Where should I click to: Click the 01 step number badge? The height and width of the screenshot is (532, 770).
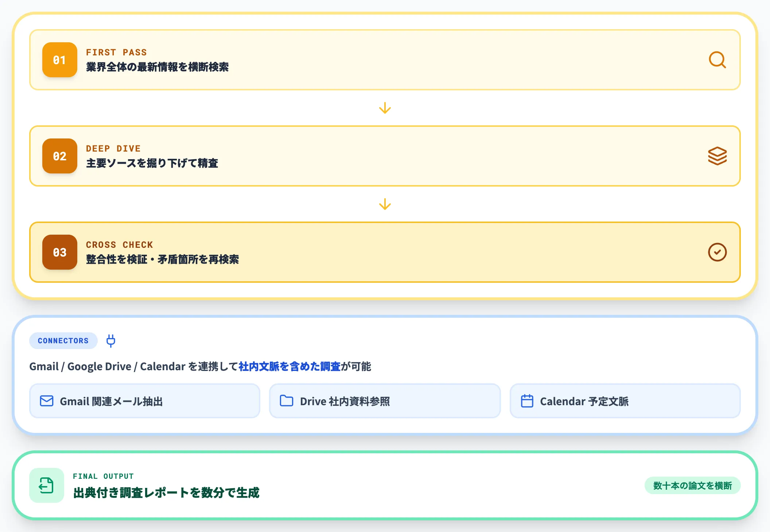click(60, 60)
